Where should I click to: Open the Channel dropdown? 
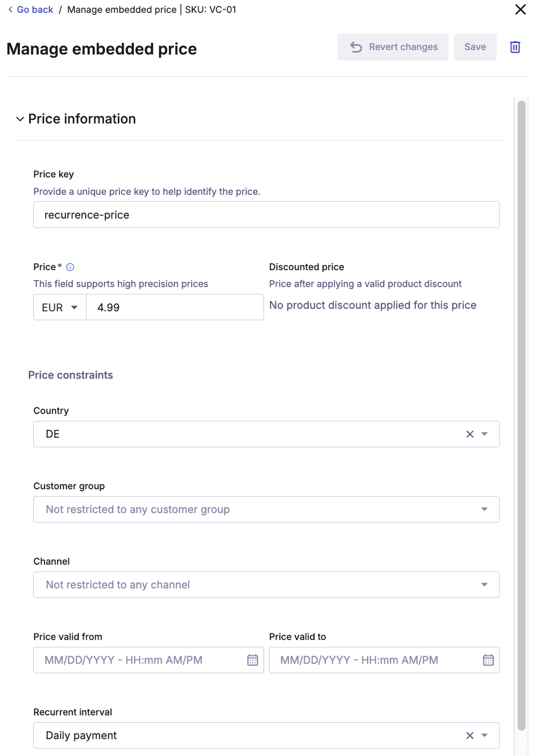coord(483,584)
